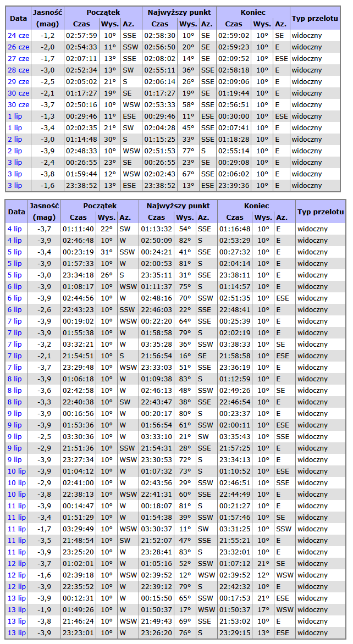
Task: Open 12 lip link for pass starting 02:39:18
Action: point(16,575)
